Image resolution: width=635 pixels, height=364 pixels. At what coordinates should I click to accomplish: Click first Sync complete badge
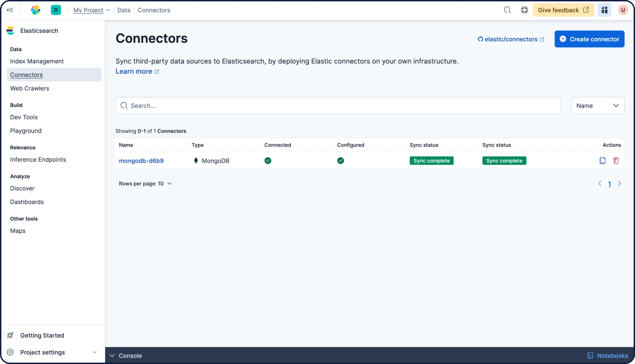coord(431,161)
